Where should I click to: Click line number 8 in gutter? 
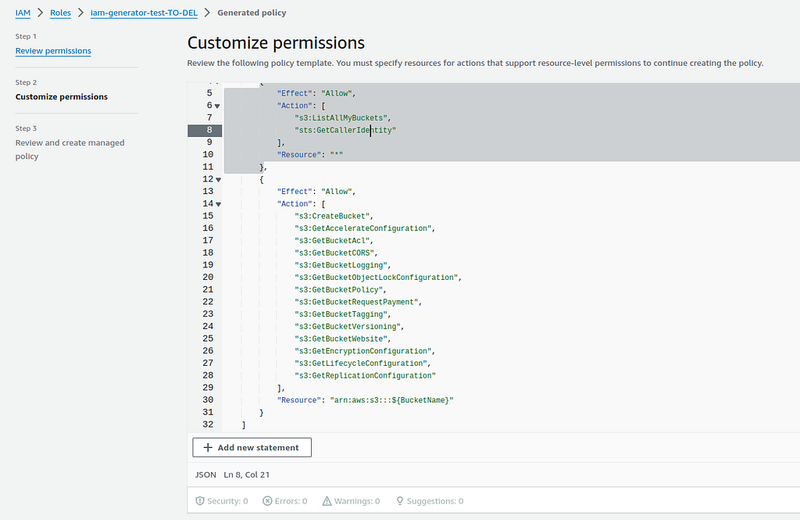(205, 130)
